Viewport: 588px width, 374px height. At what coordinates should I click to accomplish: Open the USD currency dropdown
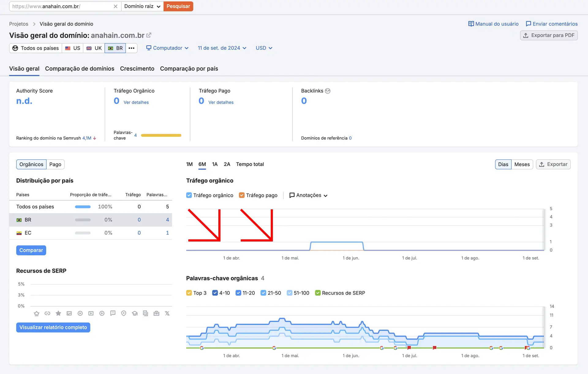(264, 48)
